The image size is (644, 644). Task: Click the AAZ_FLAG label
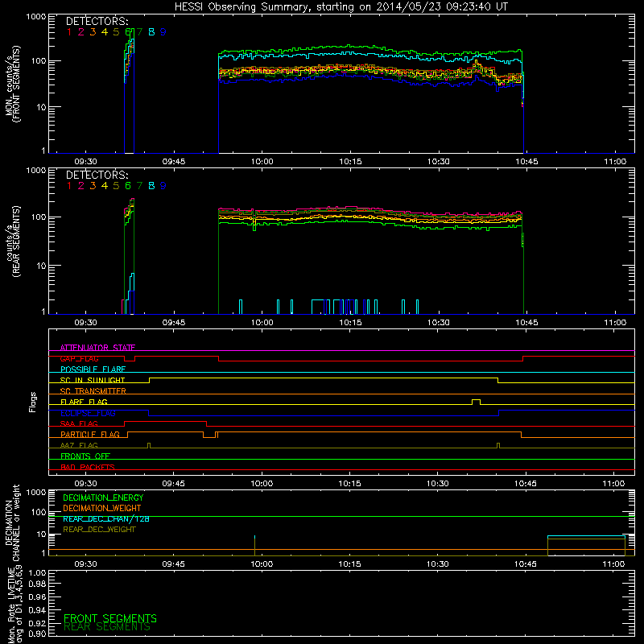point(79,445)
